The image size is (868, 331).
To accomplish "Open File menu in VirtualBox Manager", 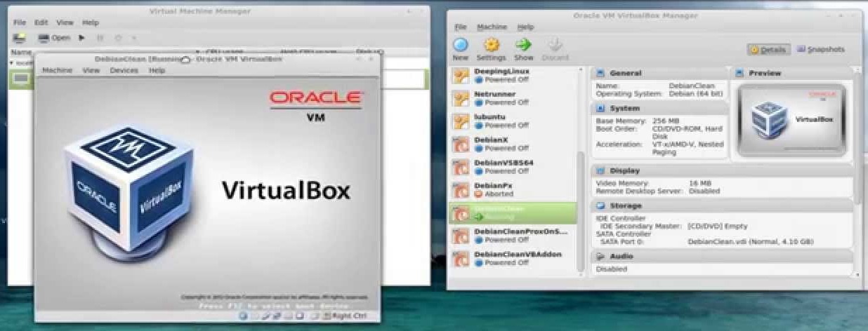I will [x=461, y=27].
